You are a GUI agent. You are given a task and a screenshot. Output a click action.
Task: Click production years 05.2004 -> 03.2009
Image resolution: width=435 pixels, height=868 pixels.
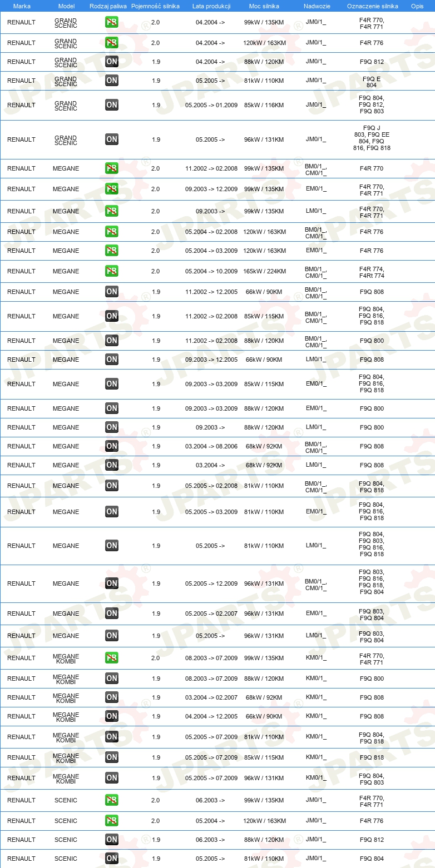coord(211,251)
